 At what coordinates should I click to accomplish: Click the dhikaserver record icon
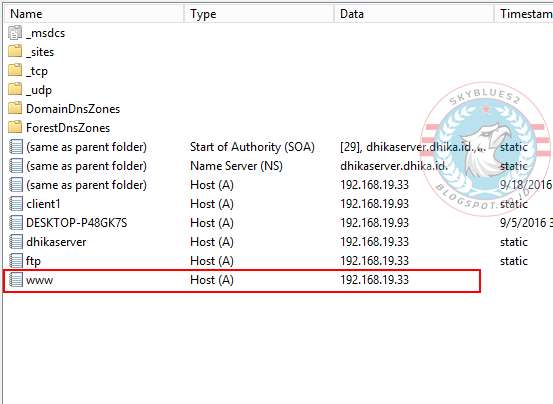click(16, 242)
